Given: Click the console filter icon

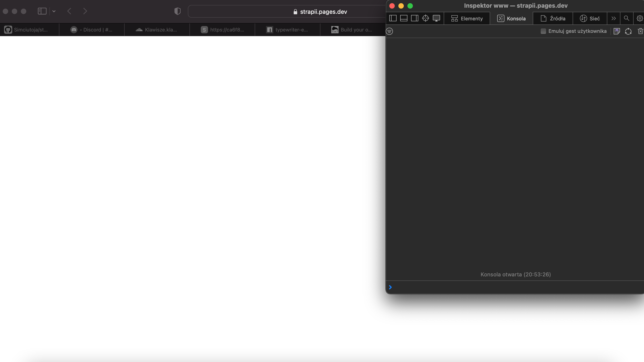Looking at the screenshot, I should click(x=390, y=31).
